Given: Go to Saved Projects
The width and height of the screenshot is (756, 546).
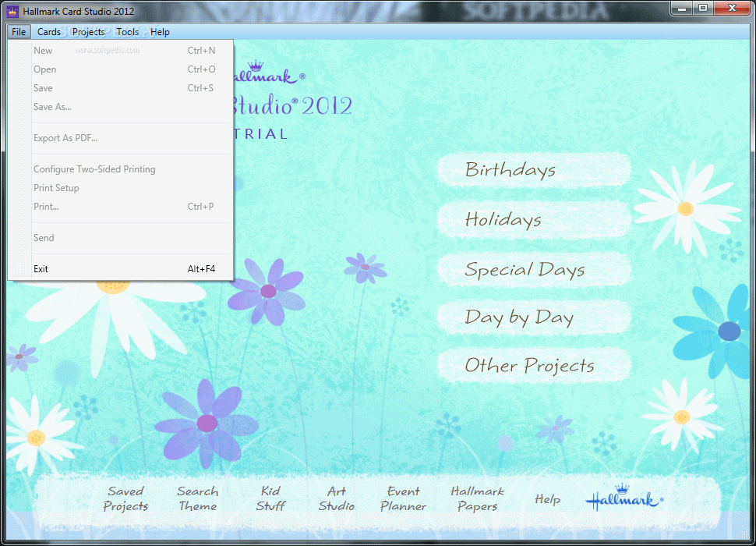Looking at the screenshot, I should (125, 498).
